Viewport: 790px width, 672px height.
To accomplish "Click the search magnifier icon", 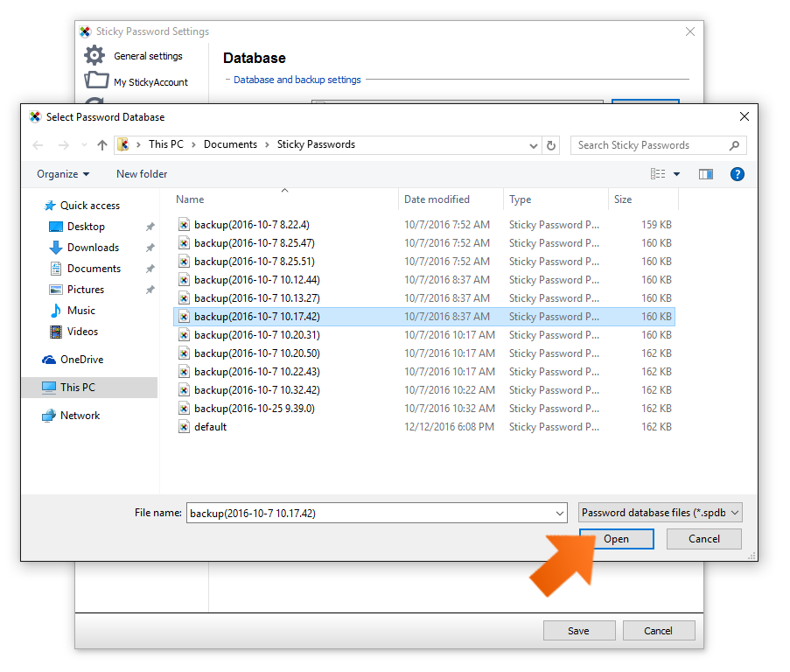I will click(x=734, y=145).
